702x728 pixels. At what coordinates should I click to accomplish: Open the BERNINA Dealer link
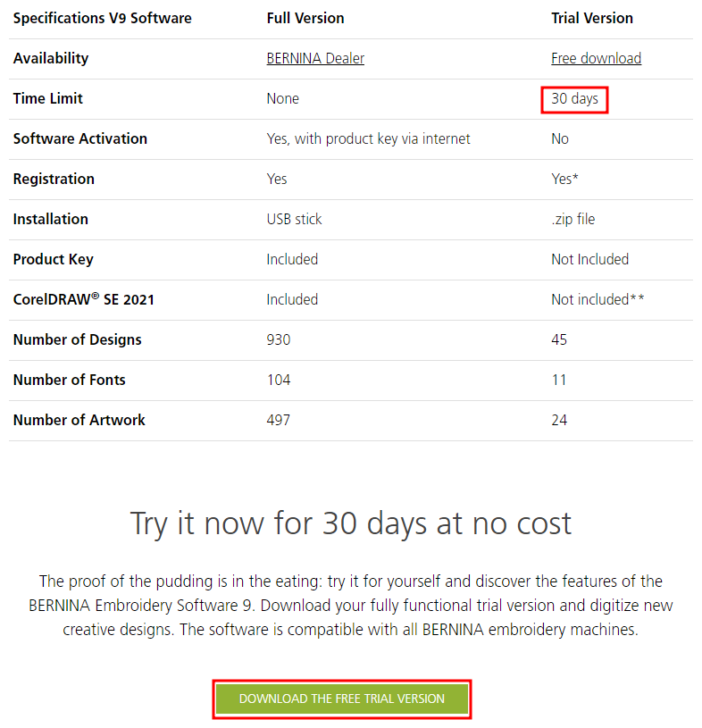(x=315, y=58)
